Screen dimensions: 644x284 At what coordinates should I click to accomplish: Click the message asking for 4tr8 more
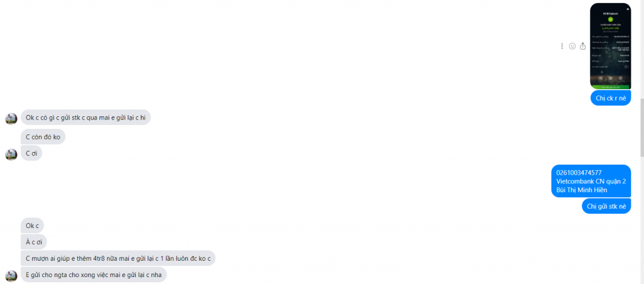click(118, 258)
